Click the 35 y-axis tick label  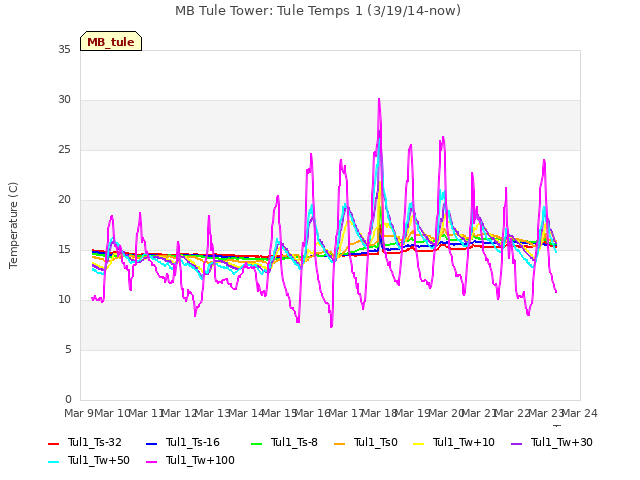tap(64, 49)
